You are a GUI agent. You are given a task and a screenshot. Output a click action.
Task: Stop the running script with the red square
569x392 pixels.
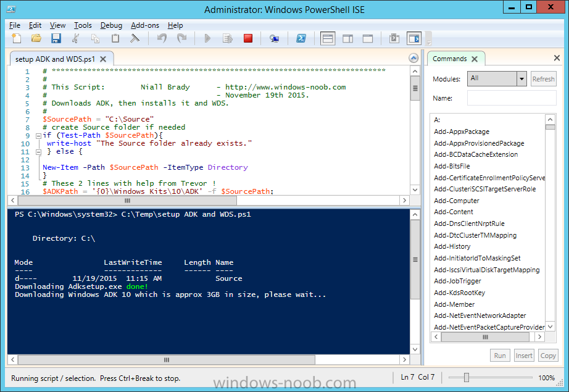click(x=248, y=38)
